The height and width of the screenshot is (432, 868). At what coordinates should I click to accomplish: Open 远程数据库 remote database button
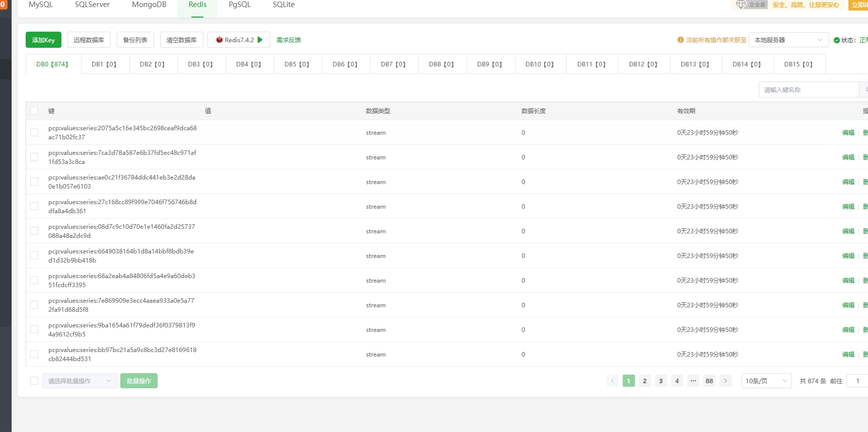89,40
